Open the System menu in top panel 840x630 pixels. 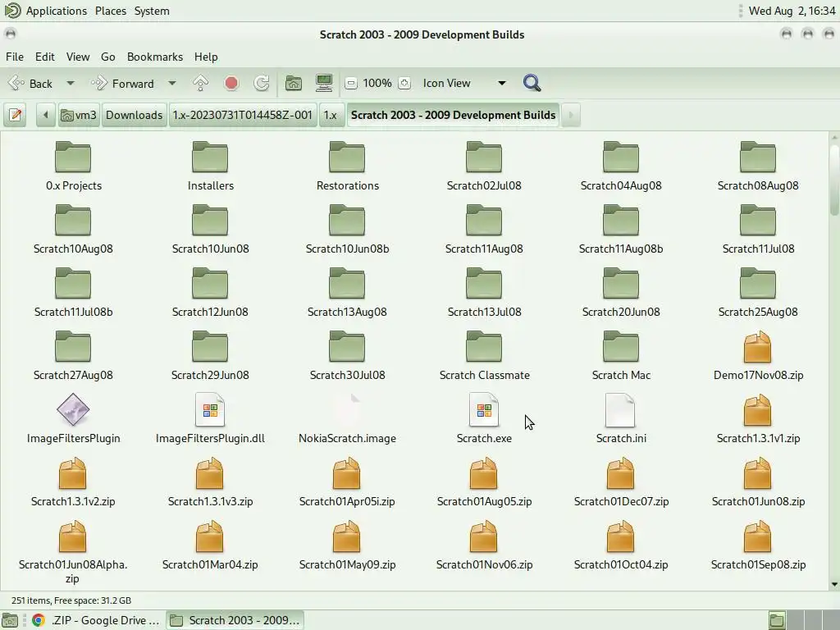[x=152, y=11]
